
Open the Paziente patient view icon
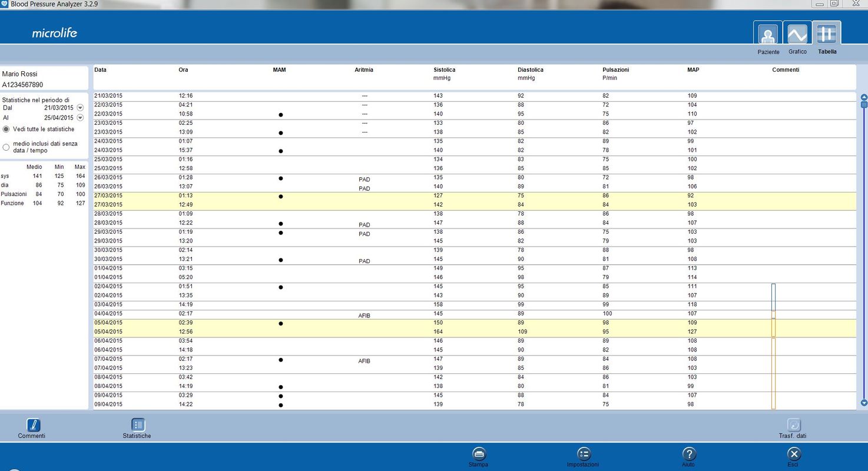click(767, 35)
